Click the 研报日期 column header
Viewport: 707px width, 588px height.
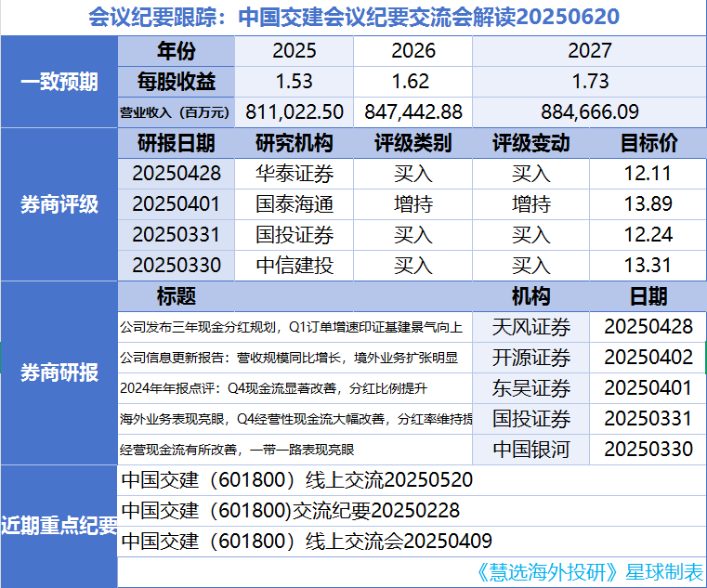(177, 143)
